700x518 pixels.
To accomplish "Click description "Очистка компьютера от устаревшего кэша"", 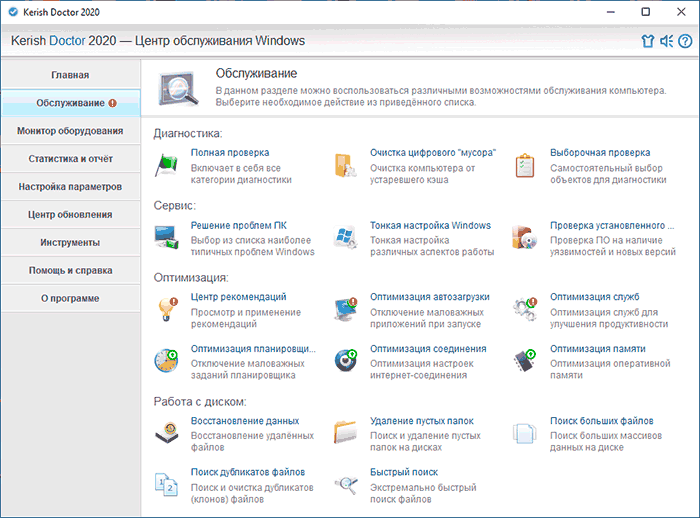I will pyautogui.click(x=422, y=174).
